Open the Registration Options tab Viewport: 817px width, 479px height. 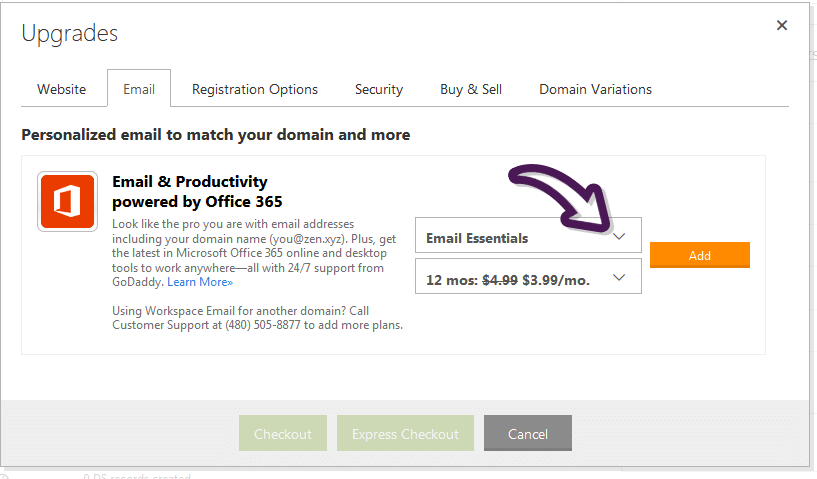pyautogui.click(x=255, y=89)
